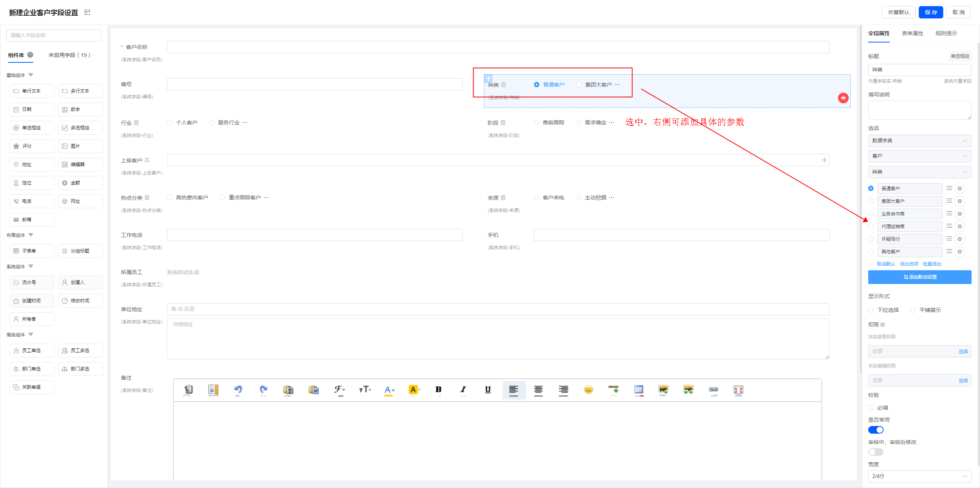Click the field name search input
Screen dimensions: 980x488
coord(54,35)
